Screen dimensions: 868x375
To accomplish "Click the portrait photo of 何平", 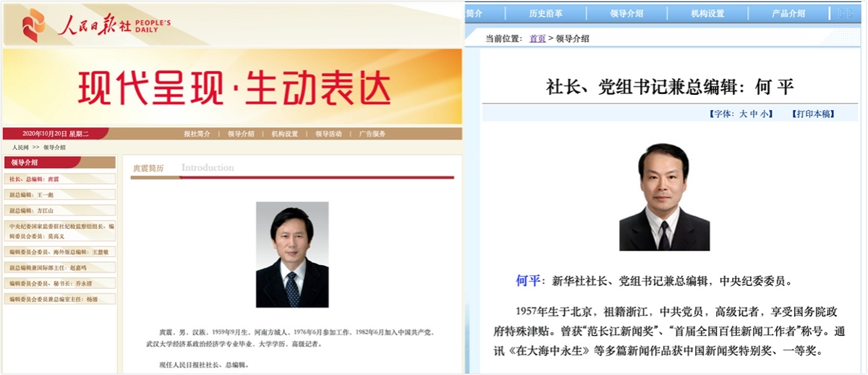I will (x=664, y=197).
